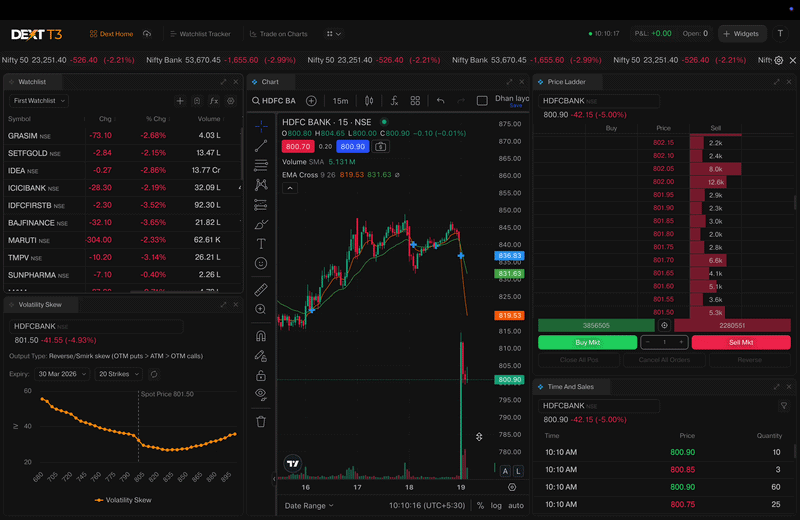The width and height of the screenshot is (800, 520).
Task: Open Watchlist settings gear
Action: coord(231,101)
